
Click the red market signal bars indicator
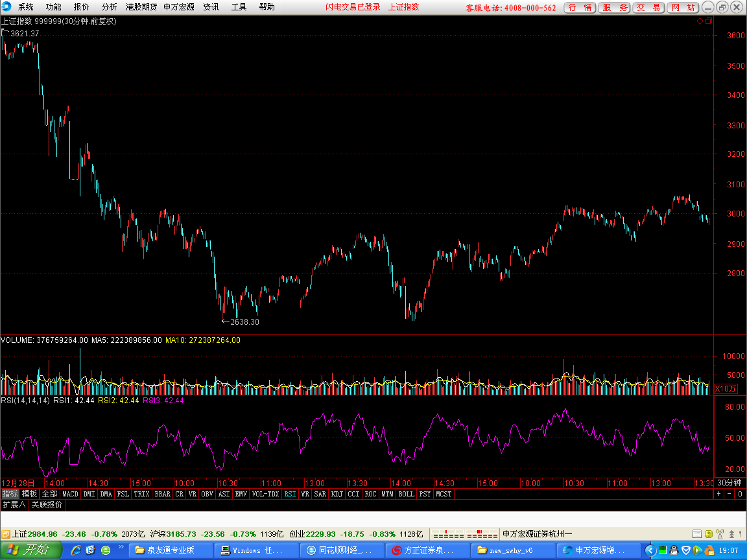coord(482,534)
